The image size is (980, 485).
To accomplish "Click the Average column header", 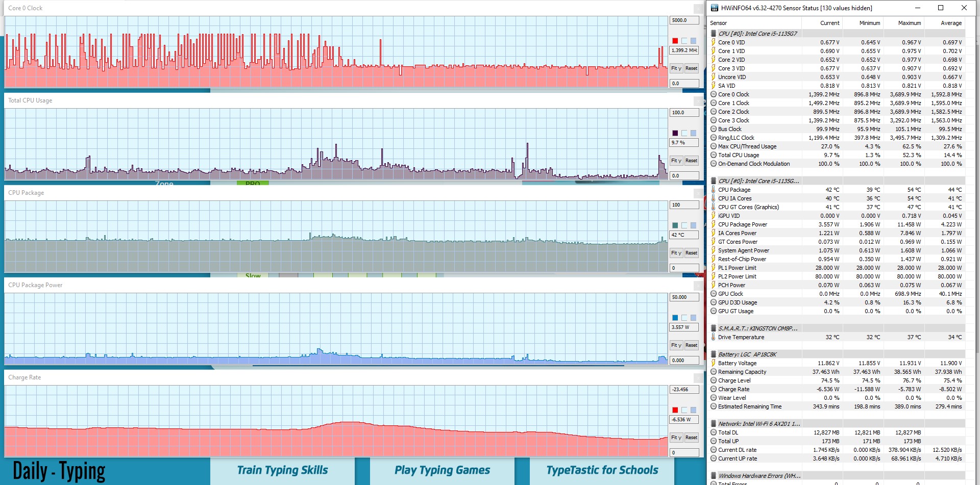I will tap(950, 23).
